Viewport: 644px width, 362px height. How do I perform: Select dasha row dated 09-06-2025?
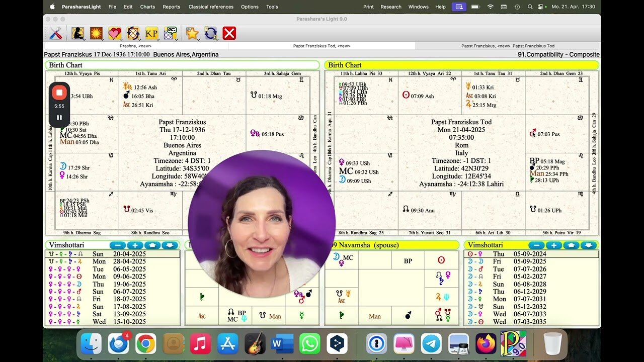pos(113,277)
